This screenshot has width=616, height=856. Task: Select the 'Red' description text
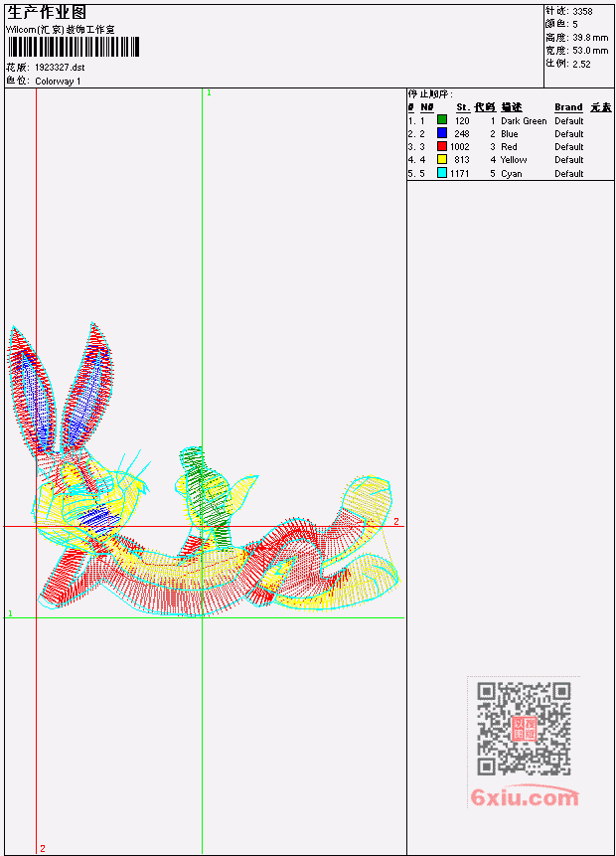click(x=509, y=147)
